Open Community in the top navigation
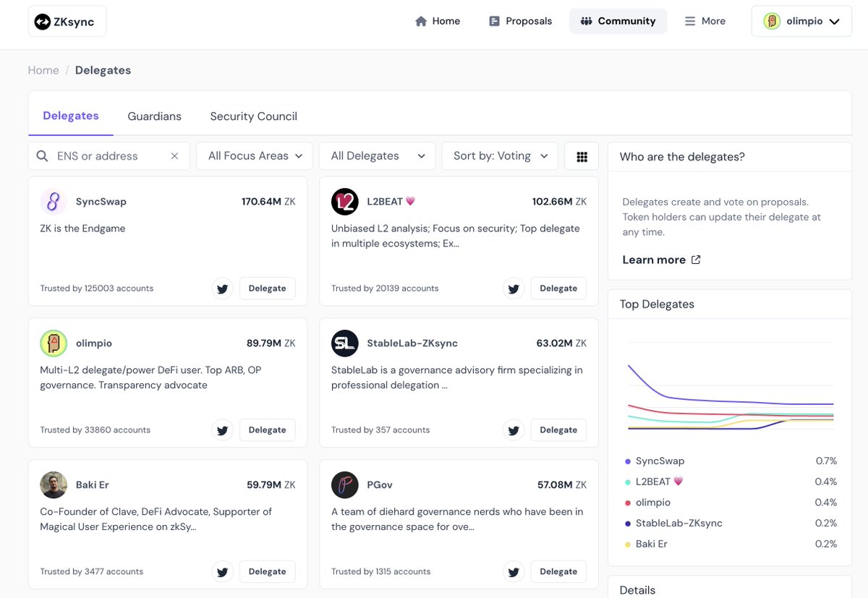This screenshot has width=868, height=598. [618, 22]
